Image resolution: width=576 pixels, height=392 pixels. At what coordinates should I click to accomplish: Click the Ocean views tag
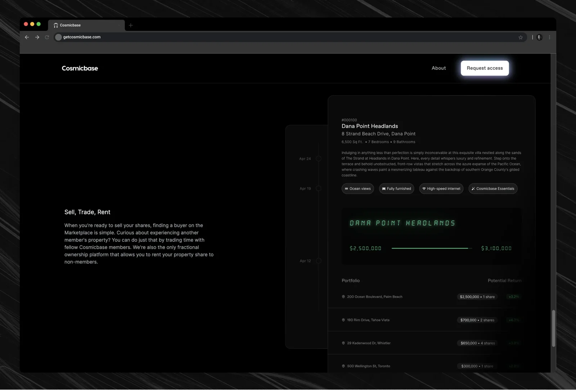(x=358, y=189)
